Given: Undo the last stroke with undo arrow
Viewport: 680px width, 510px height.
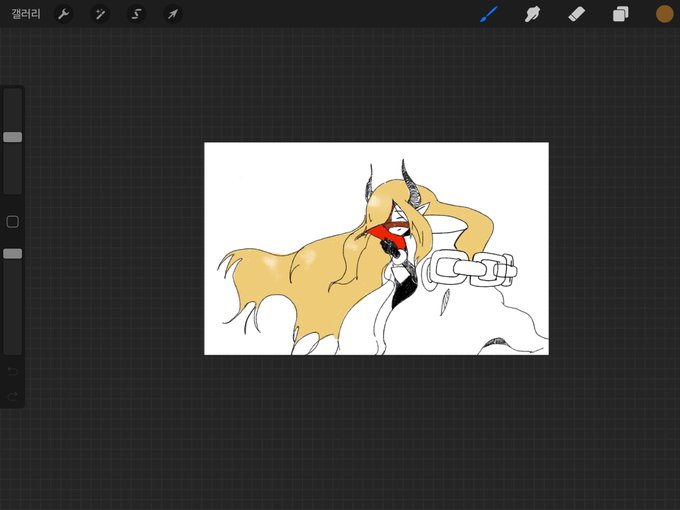Looking at the screenshot, I should (x=13, y=371).
